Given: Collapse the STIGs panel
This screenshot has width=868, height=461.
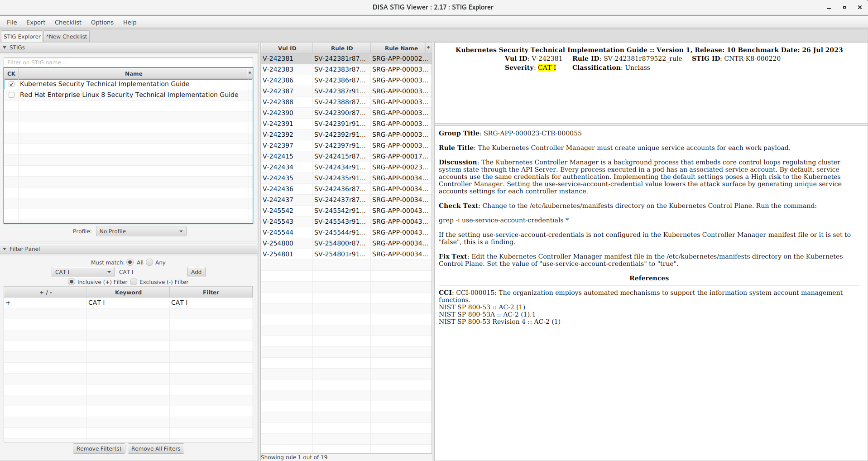Looking at the screenshot, I should tap(5, 47).
